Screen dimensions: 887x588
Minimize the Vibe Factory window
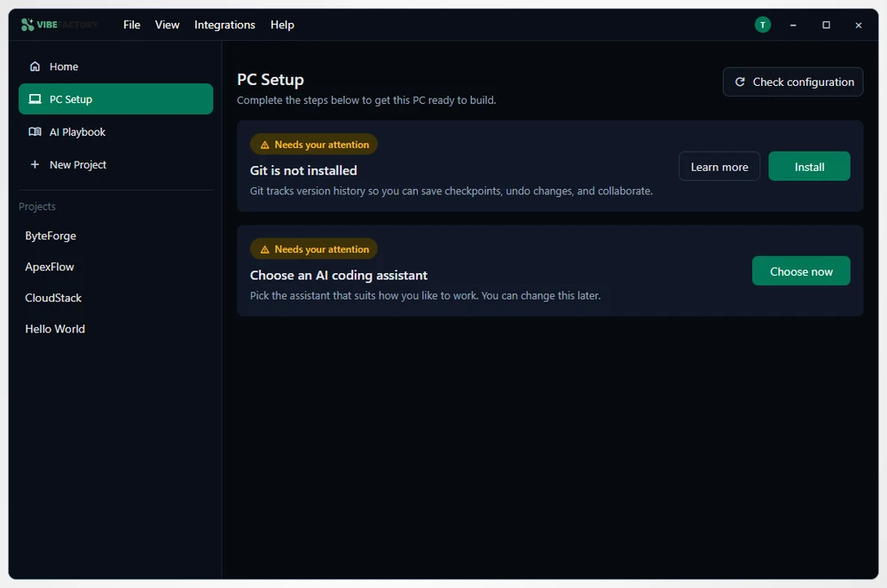(x=793, y=25)
